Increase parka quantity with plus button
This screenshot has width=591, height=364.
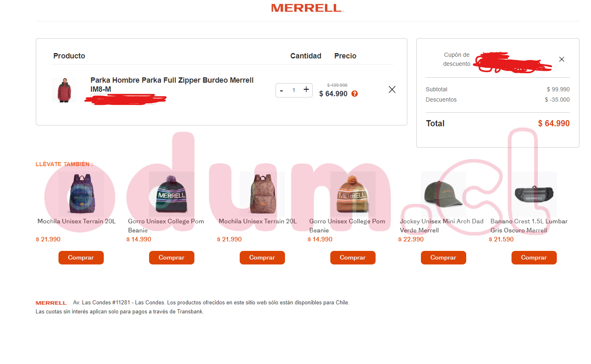pos(306,89)
